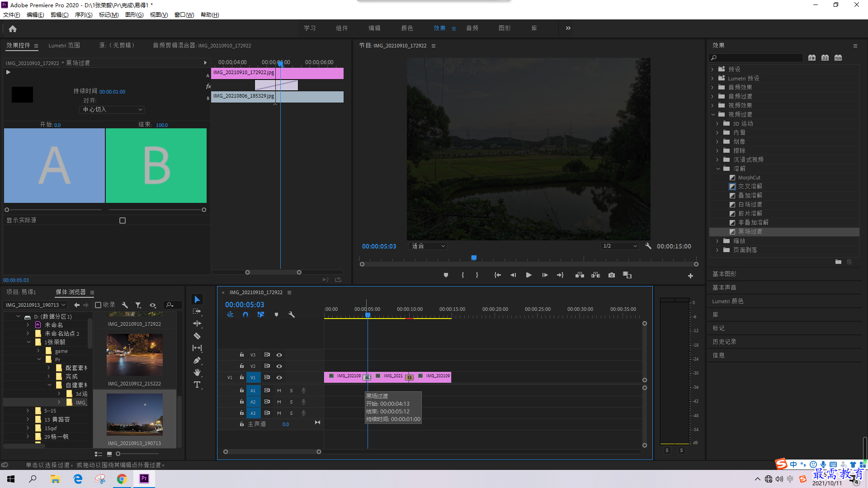
Task: Click new custom bin icon in Effects
Action: 838,262
